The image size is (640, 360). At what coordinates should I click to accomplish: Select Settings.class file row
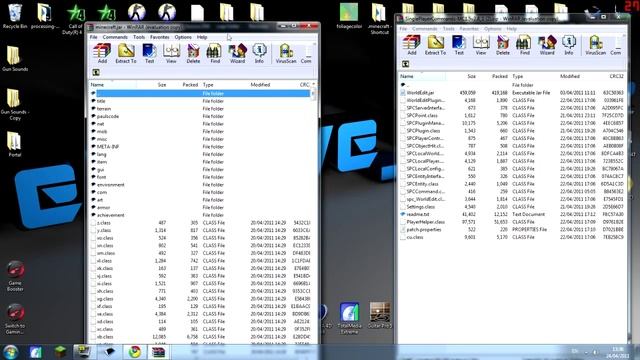512,207
